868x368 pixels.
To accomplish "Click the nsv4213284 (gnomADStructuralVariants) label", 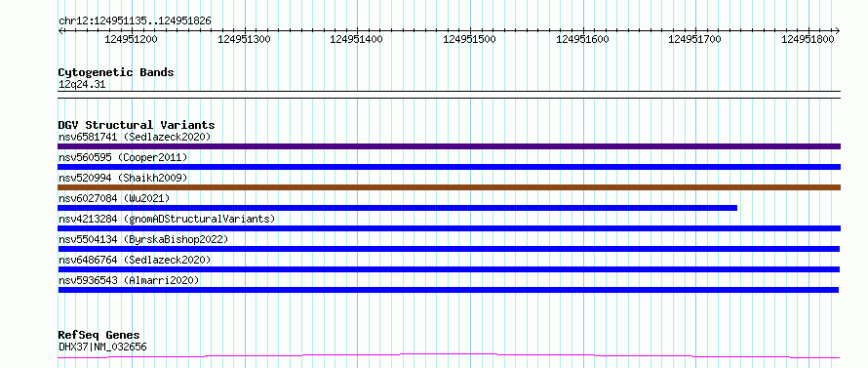I will [167, 219].
